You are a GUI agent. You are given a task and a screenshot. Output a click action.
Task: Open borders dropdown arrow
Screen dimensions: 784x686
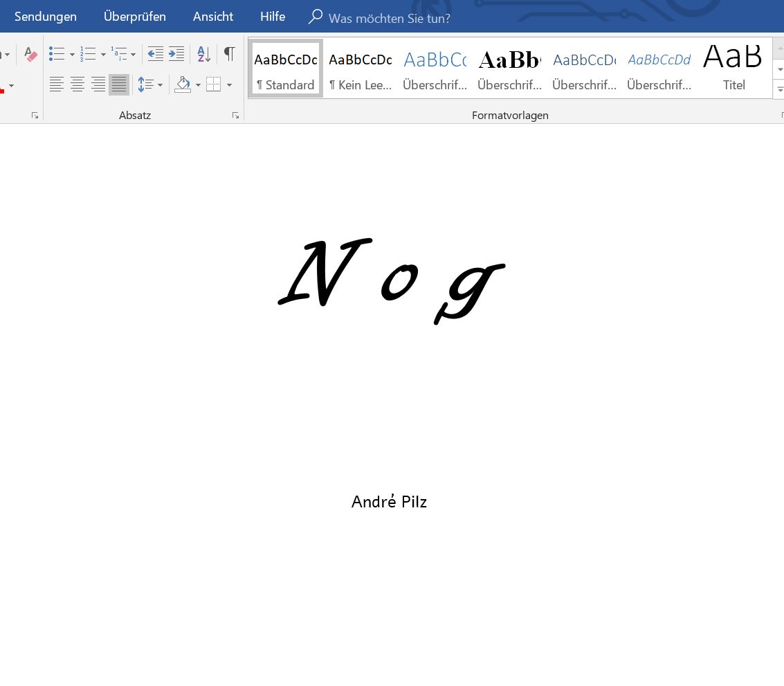229,85
